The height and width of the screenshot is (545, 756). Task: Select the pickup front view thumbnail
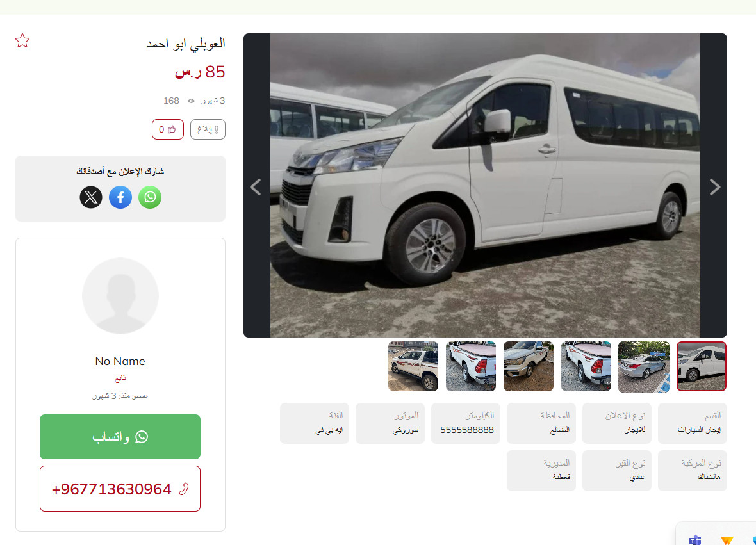[x=529, y=366]
